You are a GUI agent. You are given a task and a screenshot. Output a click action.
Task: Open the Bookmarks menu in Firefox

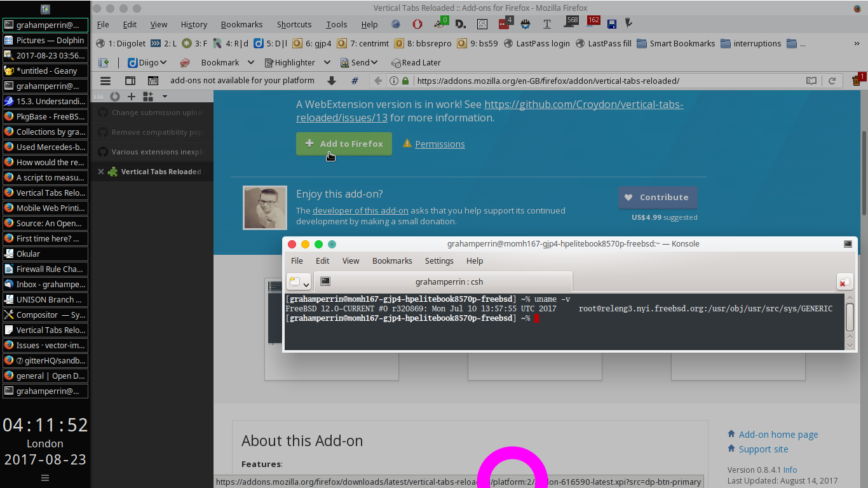(x=241, y=24)
